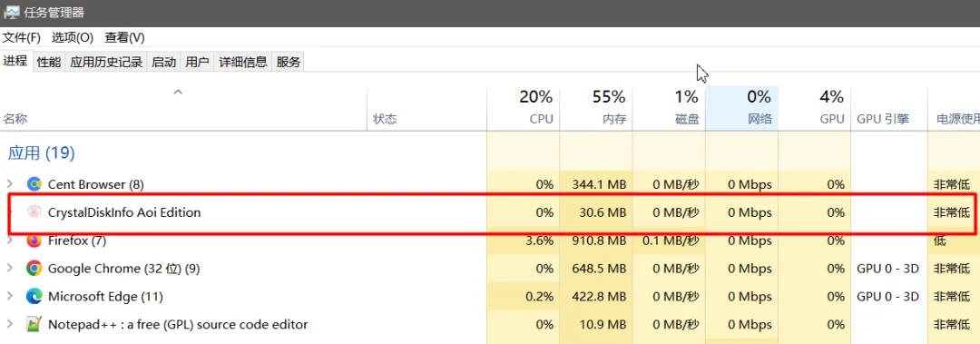The width and height of the screenshot is (980, 344).
Task: Expand the Cent Browser process group
Action: point(9,184)
